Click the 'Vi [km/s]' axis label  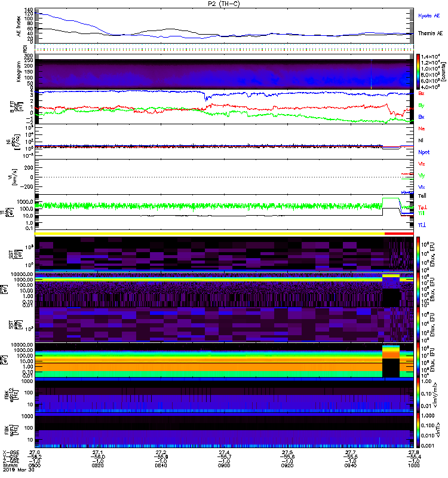pos(14,177)
